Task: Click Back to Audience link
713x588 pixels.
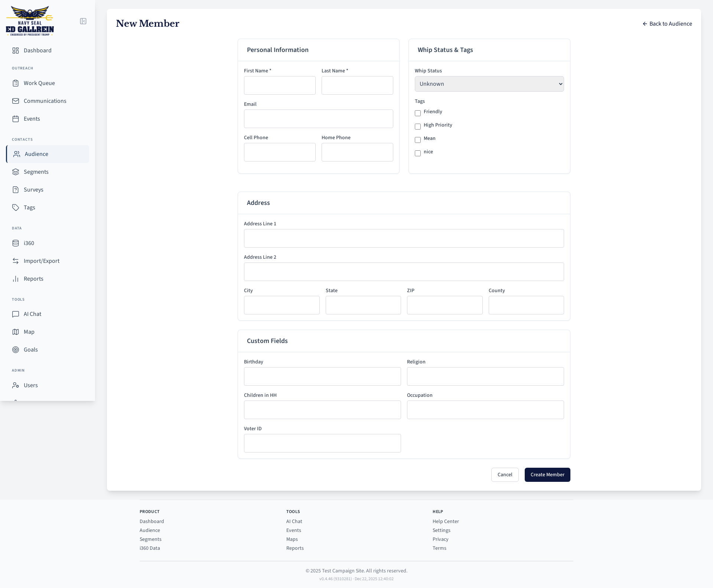Action: pos(667,24)
